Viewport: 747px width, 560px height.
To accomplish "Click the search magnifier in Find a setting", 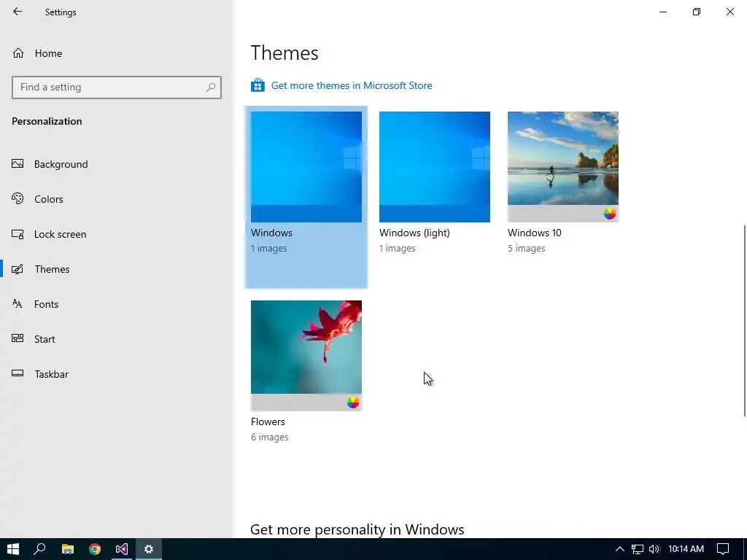I will pyautogui.click(x=211, y=87).
